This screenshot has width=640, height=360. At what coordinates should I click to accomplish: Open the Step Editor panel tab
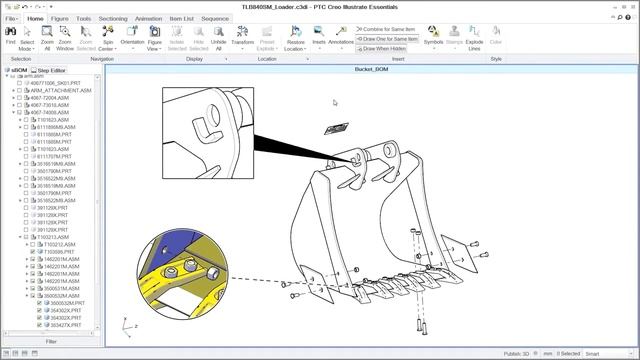tap(49, 70)
